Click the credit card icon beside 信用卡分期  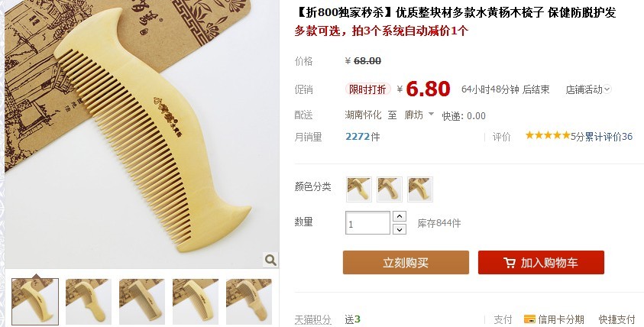tap(529, 319)
